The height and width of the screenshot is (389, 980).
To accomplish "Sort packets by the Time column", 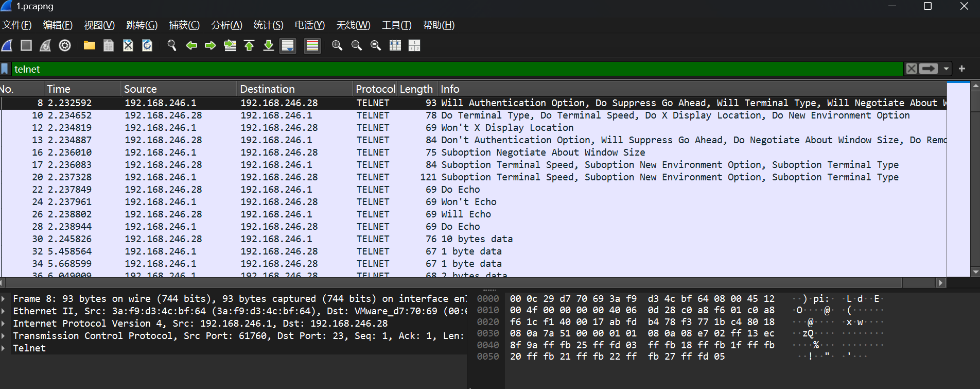I will 82,89.
